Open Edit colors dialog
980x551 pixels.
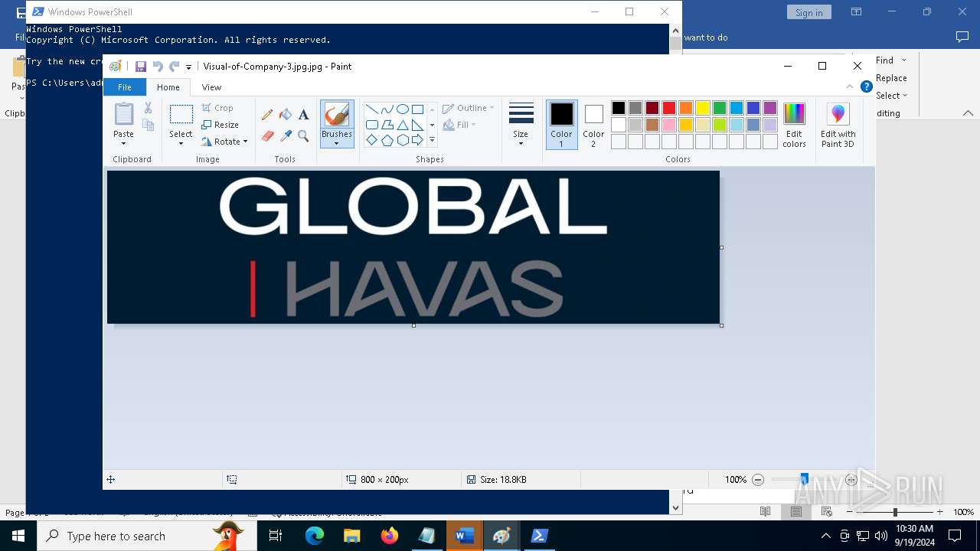point(794,126)
